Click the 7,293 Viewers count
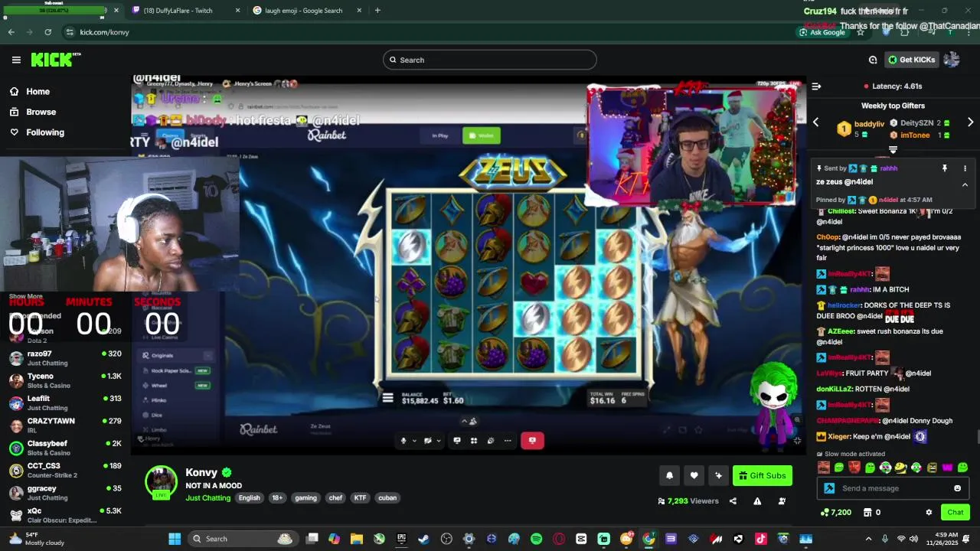 tap(688, 501)
